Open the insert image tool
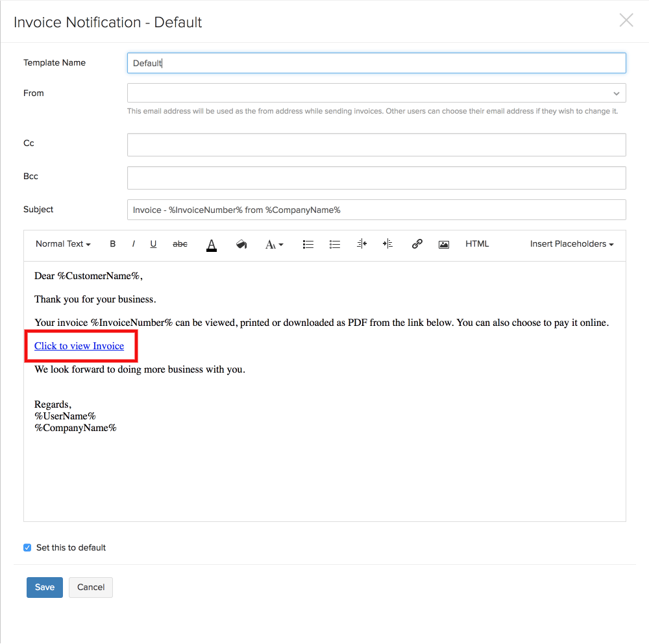The width and height of the screenshot is (649, 644). click(443, 243)
